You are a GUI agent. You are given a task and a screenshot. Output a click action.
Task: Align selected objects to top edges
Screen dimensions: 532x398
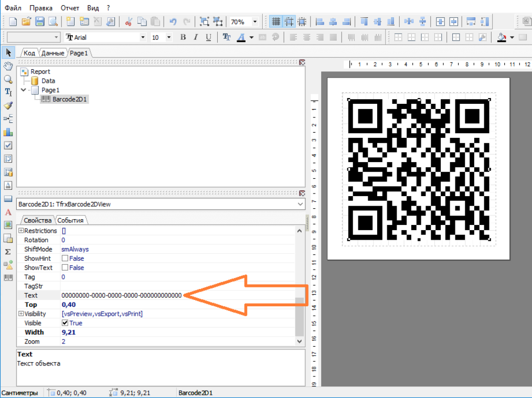click(364, 21)
